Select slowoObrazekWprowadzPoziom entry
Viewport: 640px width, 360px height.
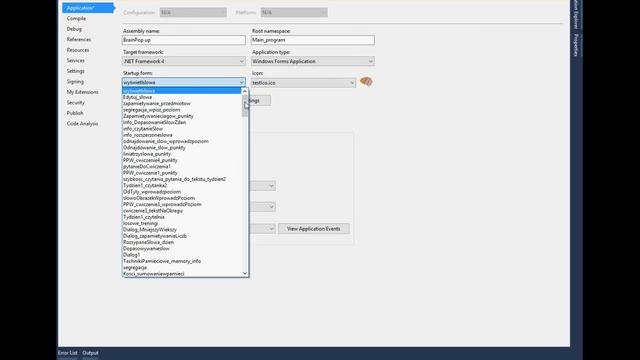coord(182,198)
